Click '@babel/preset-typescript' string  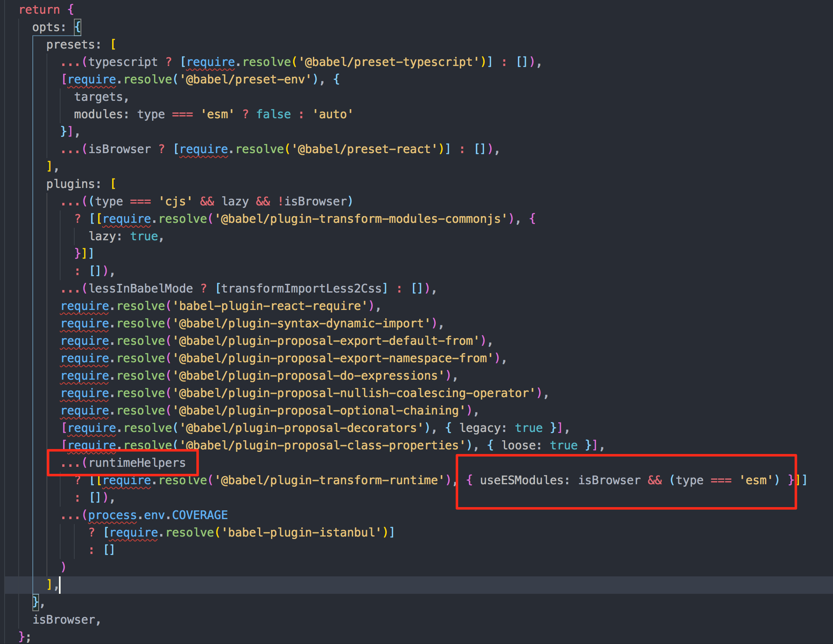[390, 62]
